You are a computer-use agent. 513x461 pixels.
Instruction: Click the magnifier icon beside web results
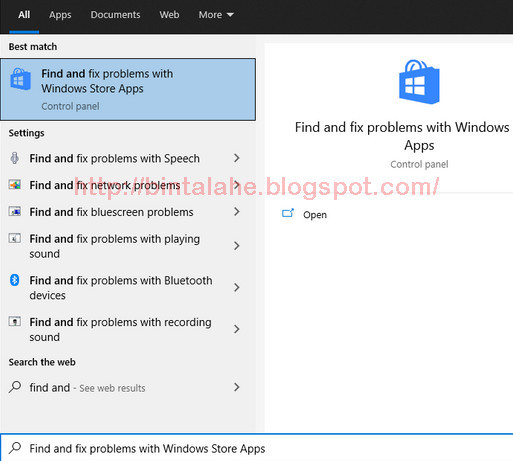click(15, 387)
